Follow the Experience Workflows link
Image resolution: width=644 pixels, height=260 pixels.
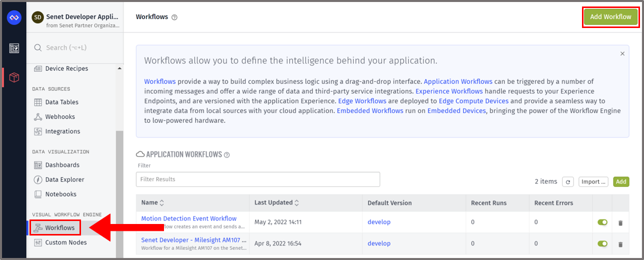pyautogui.click(x=449, y=91)
